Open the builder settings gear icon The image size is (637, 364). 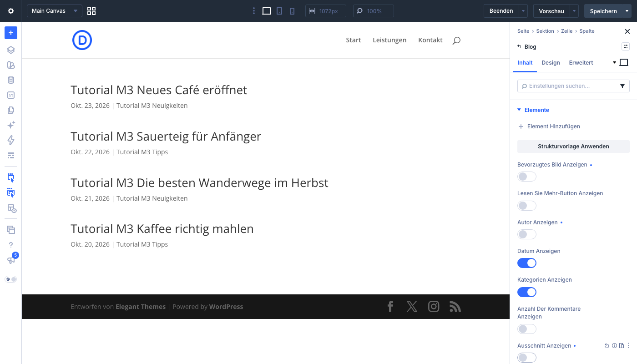pos(11,11)
